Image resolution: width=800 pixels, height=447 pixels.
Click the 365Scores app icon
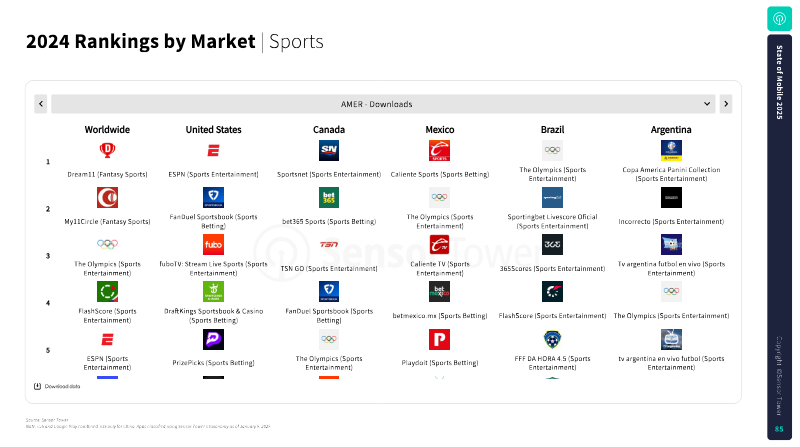[552, 244]
